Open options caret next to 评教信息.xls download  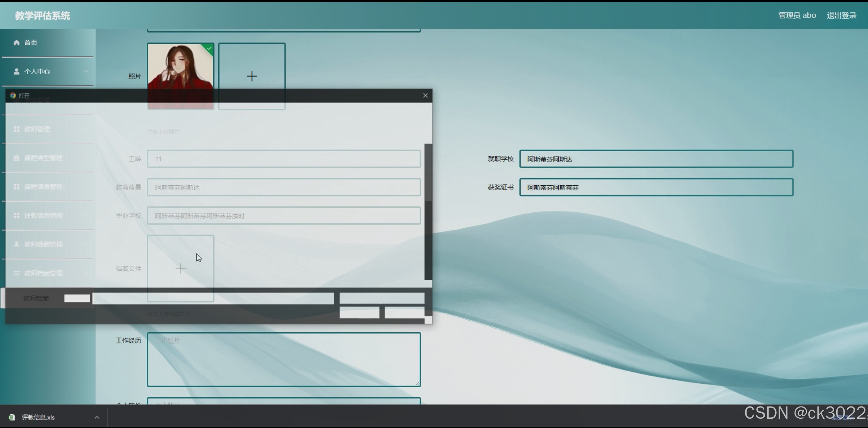coord(97,417)
